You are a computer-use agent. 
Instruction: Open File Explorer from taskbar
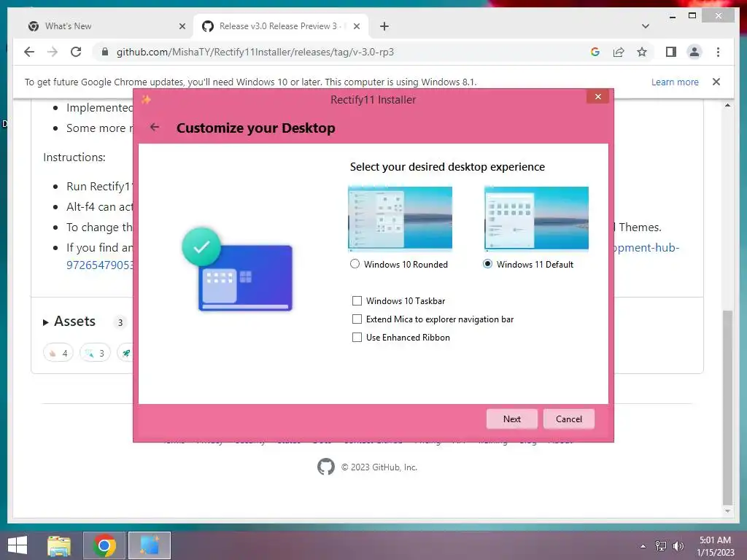[x=59, y=545]
